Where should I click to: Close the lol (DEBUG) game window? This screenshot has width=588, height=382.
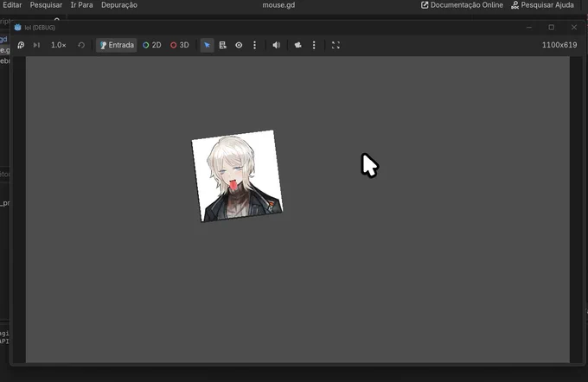click(x=574, y=27)
